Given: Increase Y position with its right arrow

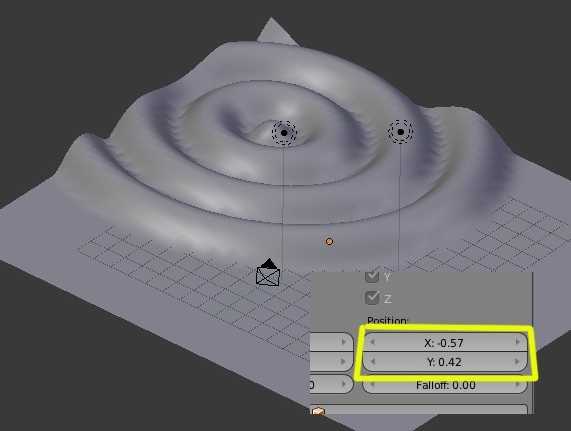Looking at the screenshot, I should coord(518,362).
